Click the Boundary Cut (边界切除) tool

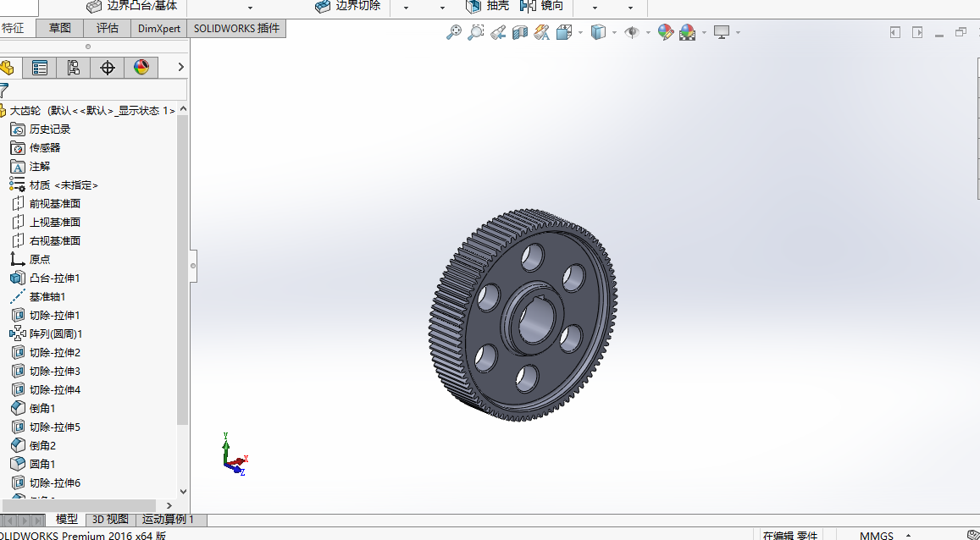(347, 6)
